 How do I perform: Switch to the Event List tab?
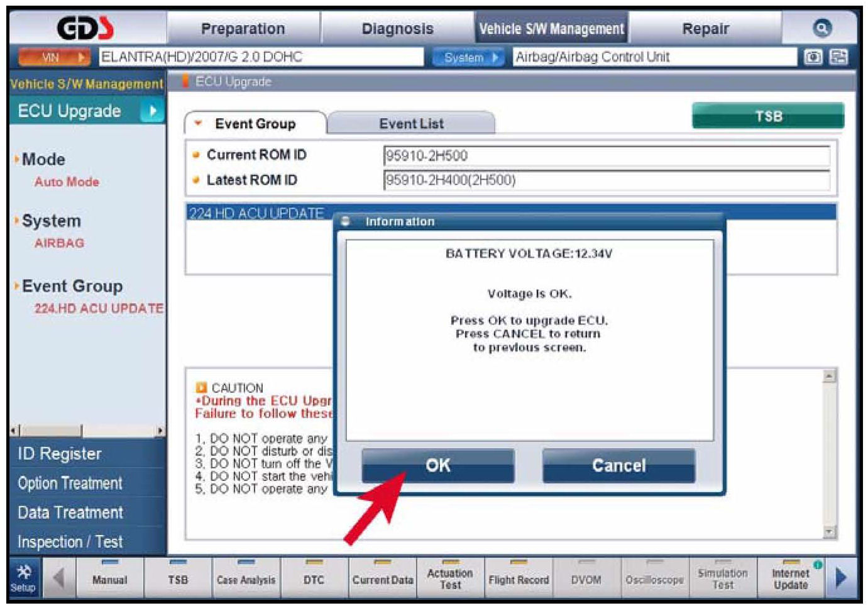[x=411, y=124]
